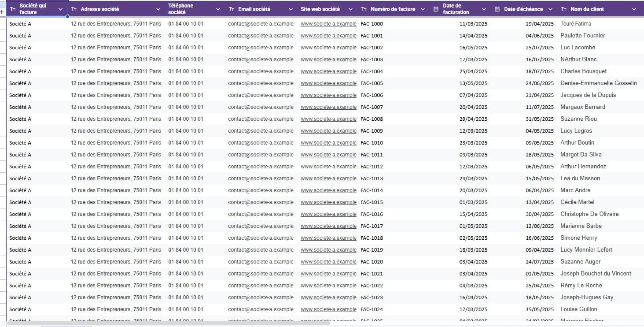Open the Date de facturation column dropdown

484,9
